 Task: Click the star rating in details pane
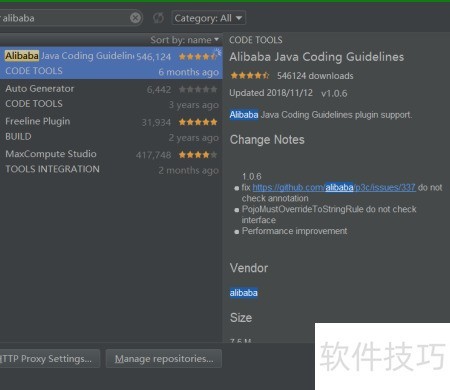tap(250, 76)
